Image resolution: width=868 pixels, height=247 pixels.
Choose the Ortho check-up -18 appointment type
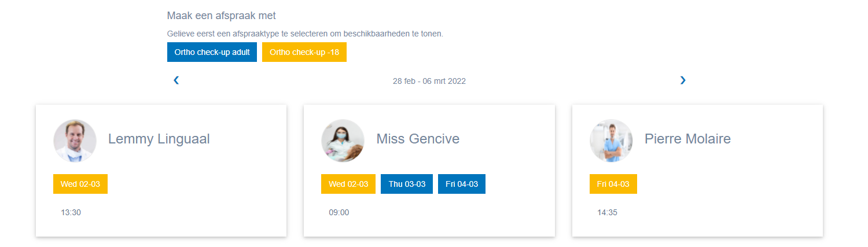[x=304, y=52]
